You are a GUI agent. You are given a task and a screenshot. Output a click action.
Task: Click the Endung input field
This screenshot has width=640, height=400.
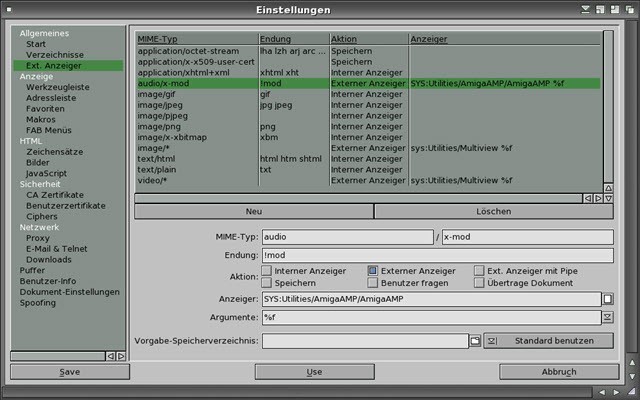point(438,255)
